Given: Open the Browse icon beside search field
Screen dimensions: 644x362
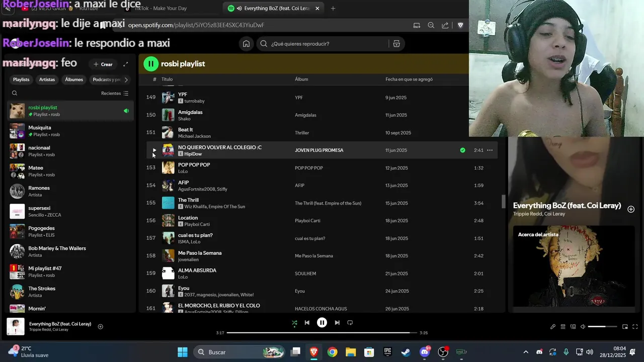Looking at the screenshot, I should (396, 44).
